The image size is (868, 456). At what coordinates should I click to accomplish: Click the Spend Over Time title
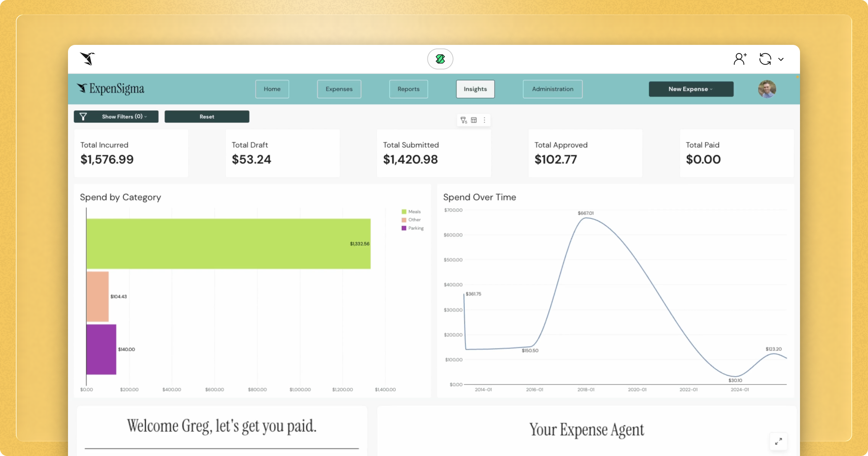tap(480, 197)
